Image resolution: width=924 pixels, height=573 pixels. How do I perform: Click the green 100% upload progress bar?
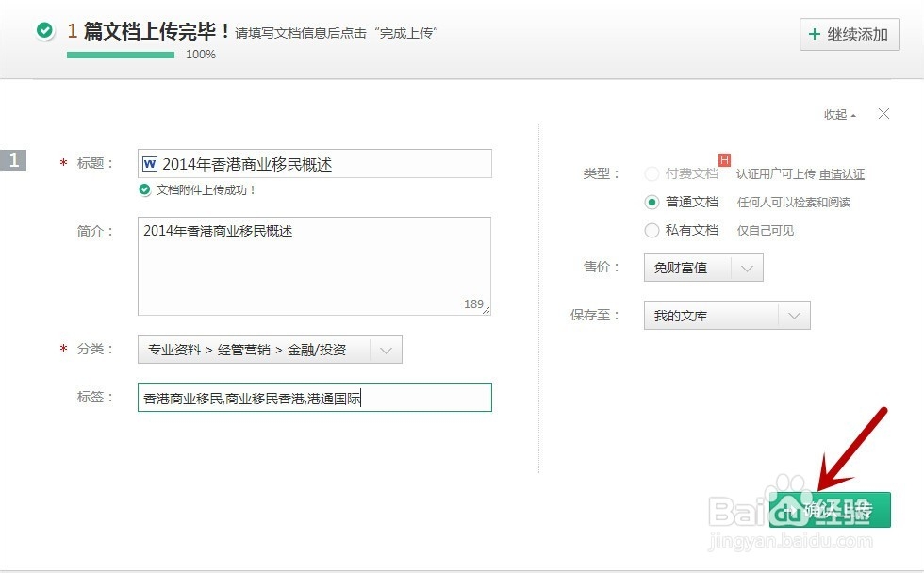click(121, 55)
